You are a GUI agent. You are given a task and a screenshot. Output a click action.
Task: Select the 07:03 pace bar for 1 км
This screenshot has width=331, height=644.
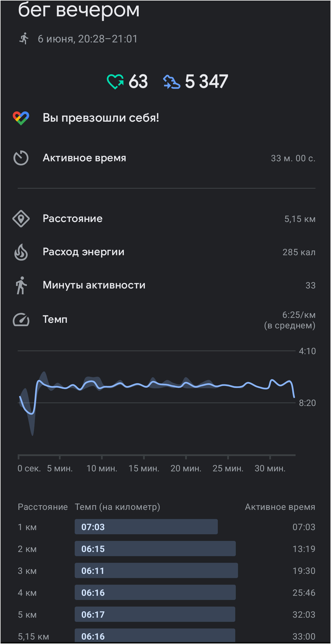(146, 527)
